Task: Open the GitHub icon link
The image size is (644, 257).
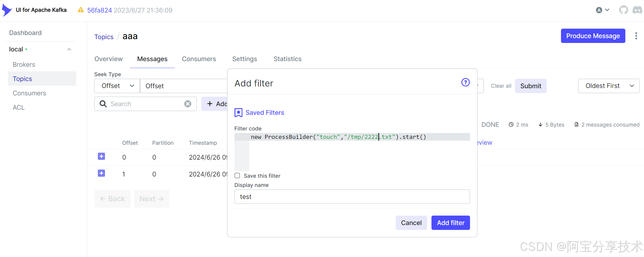Action: click(x=623, y=10)
